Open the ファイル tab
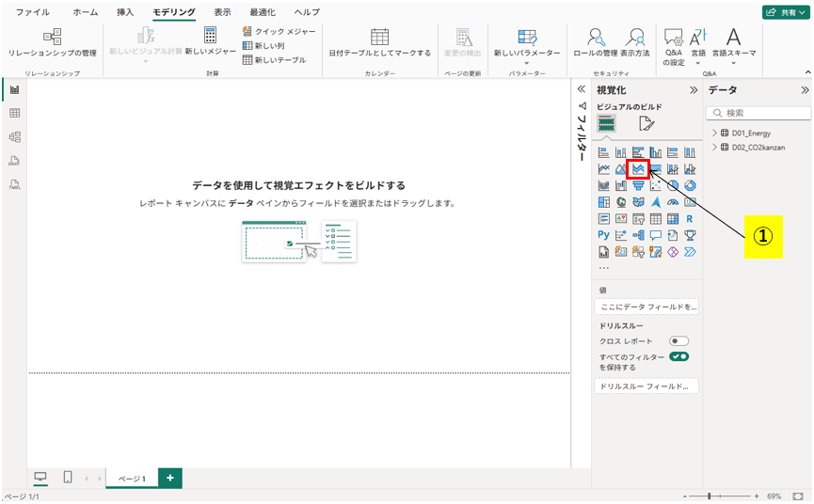 (32, 12)
